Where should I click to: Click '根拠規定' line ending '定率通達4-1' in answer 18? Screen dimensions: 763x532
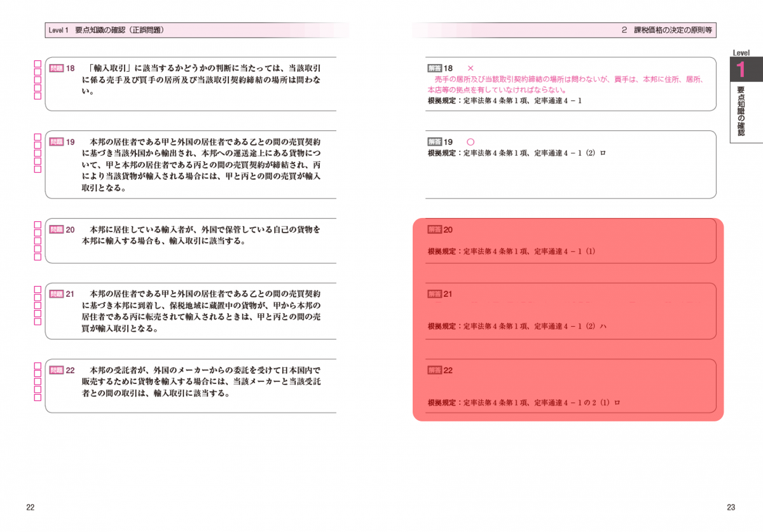[x=505, y=100]
